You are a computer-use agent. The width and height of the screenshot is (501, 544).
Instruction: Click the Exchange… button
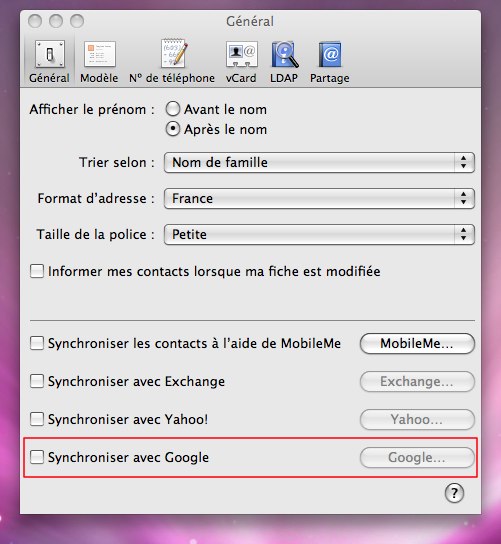click(x=417, y=381)
